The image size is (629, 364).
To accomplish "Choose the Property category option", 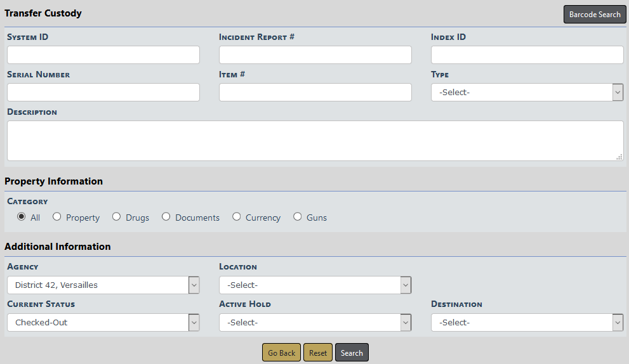I will tap(57, 217).
